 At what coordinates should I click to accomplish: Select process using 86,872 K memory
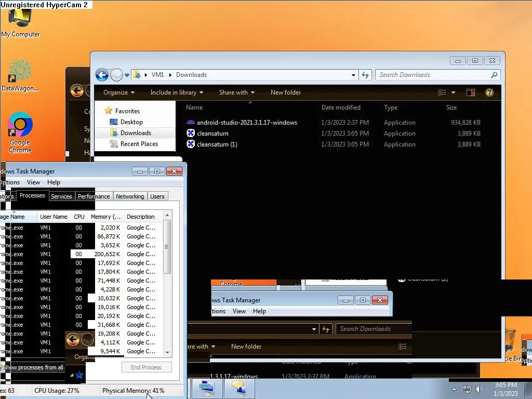(x=82, y=236)
